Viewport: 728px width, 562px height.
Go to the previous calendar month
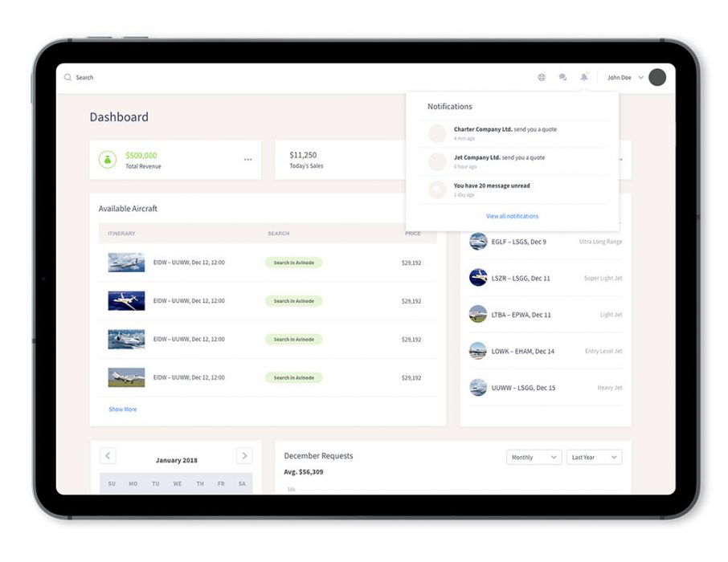[108, 456]
